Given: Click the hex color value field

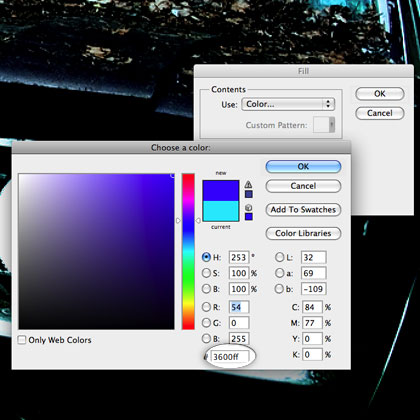Looking at the screenshot, I should point(230,357).
